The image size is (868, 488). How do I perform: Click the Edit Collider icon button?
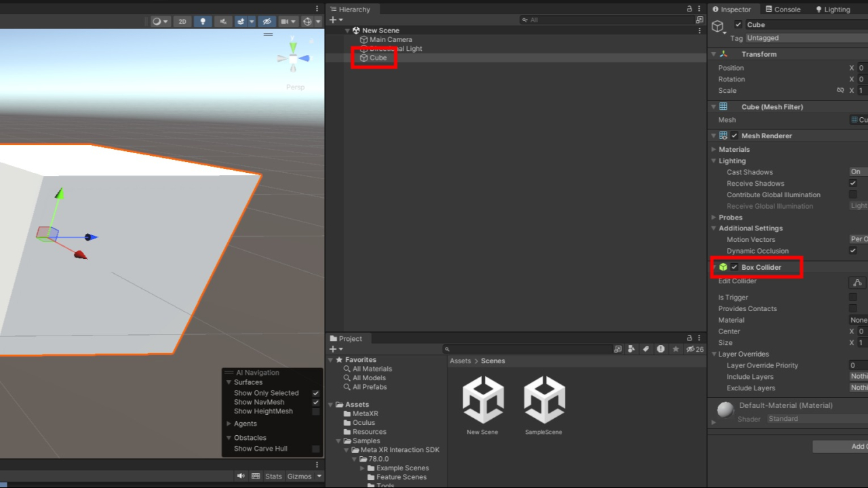(x=857, y=283)
